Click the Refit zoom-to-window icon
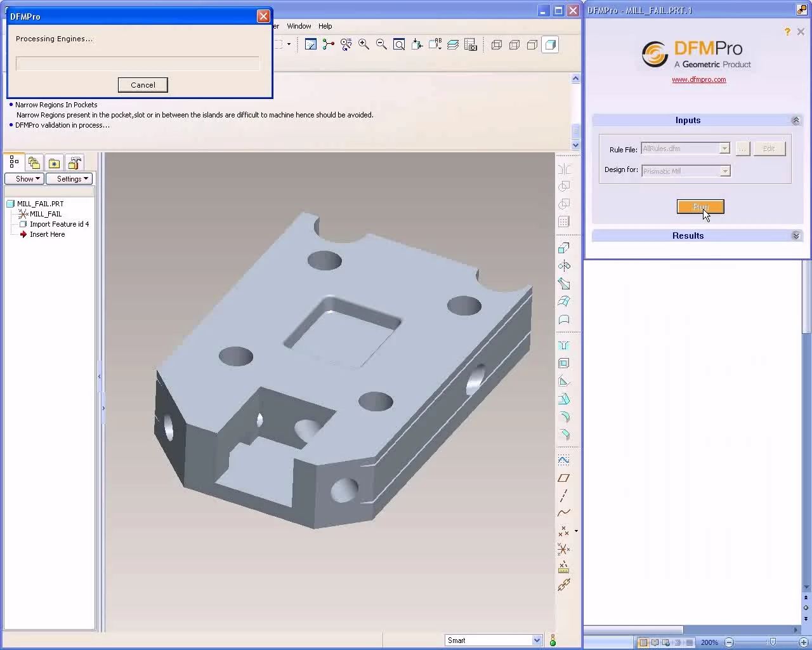The height and width of the screenshot is (650, 812). tap(400, 44)
